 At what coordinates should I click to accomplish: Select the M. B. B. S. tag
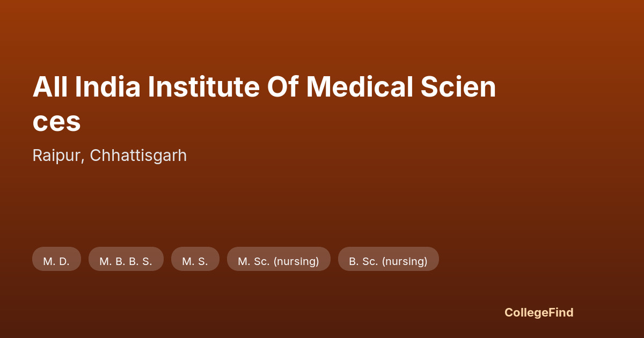(126, 259)
